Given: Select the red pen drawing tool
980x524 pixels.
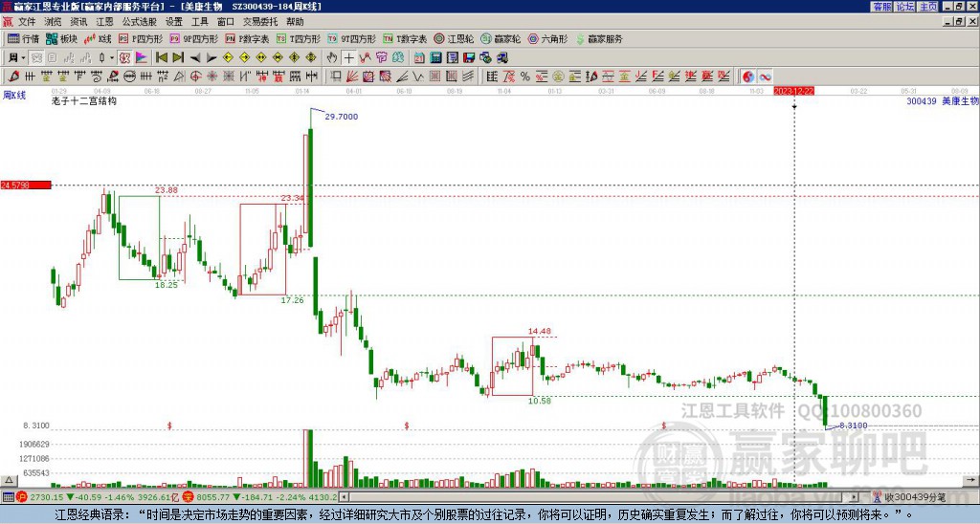Looking at the screenshot, I should click(x=13, y=76).
